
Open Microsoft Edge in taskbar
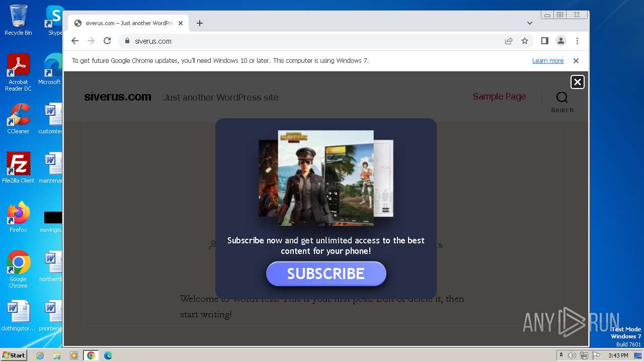click(x=108, y=355)
